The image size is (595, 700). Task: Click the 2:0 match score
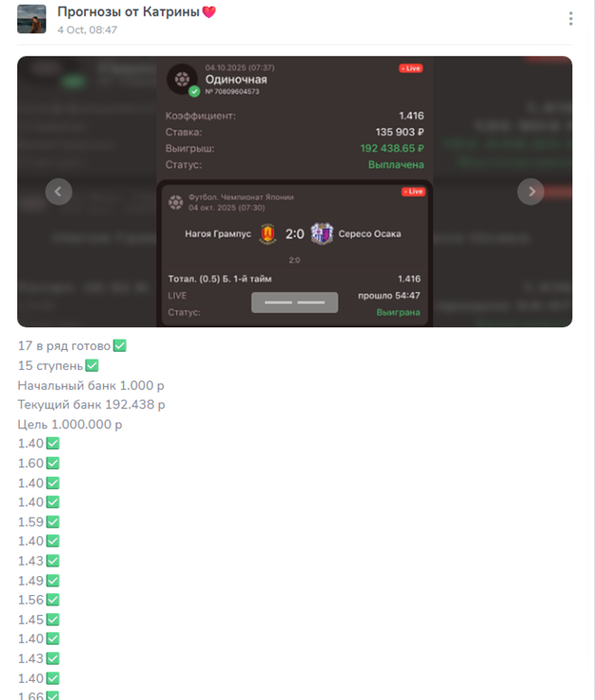[x=295, y=234]
